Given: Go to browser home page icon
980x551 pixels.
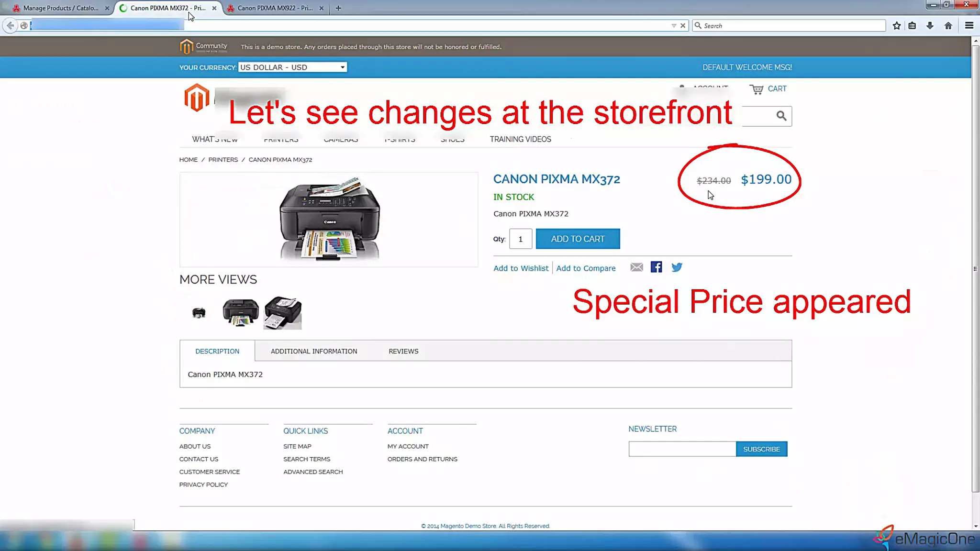Looking at the screenshot, I should point(948,26).
